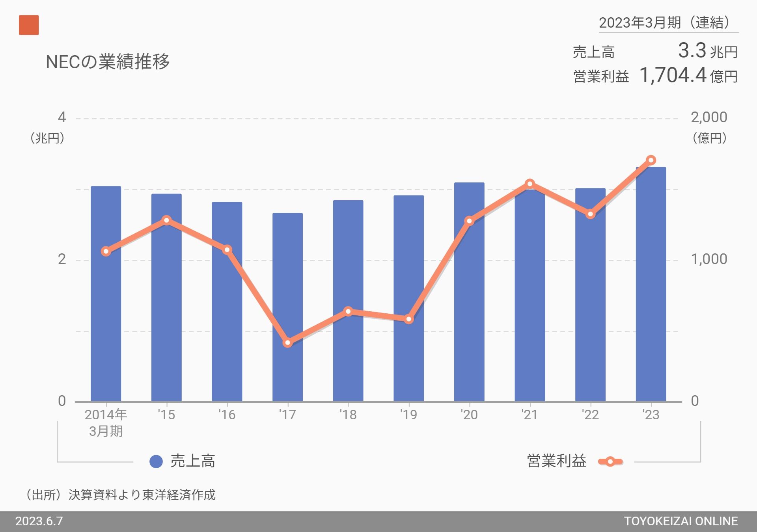Click the '23 x-axis label

point(651,415)
